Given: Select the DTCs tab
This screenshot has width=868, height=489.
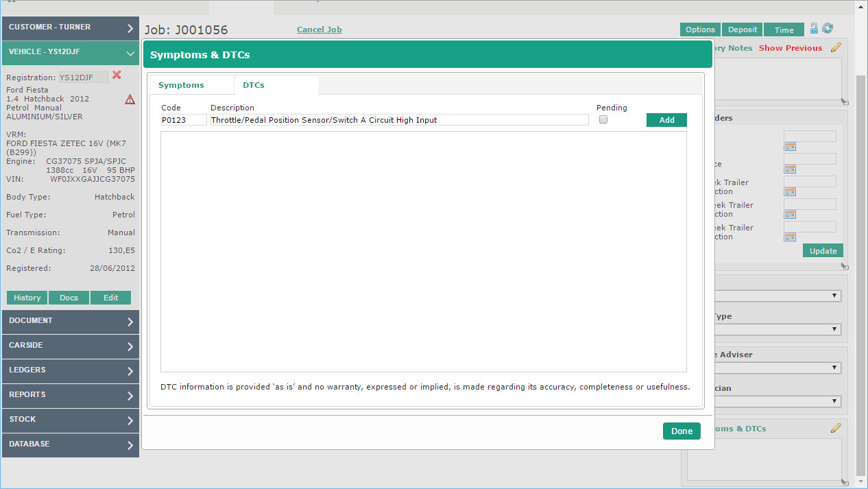Looking at the screenshot, I should click(x=254, y=85).
